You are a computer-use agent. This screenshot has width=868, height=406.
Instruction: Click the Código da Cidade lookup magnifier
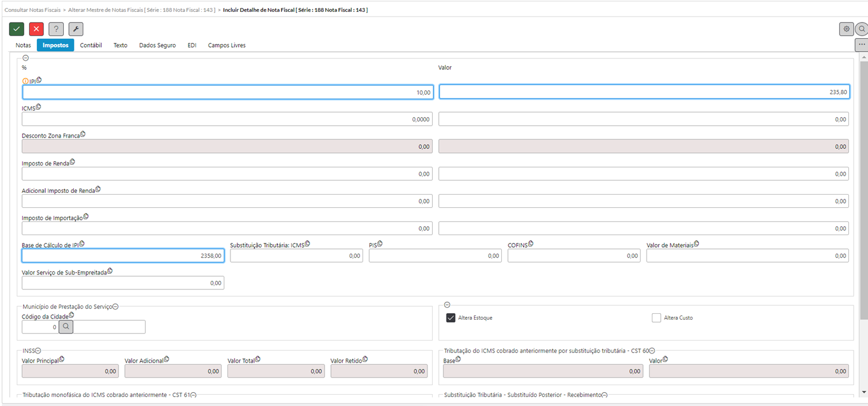[x=65, y=327]
